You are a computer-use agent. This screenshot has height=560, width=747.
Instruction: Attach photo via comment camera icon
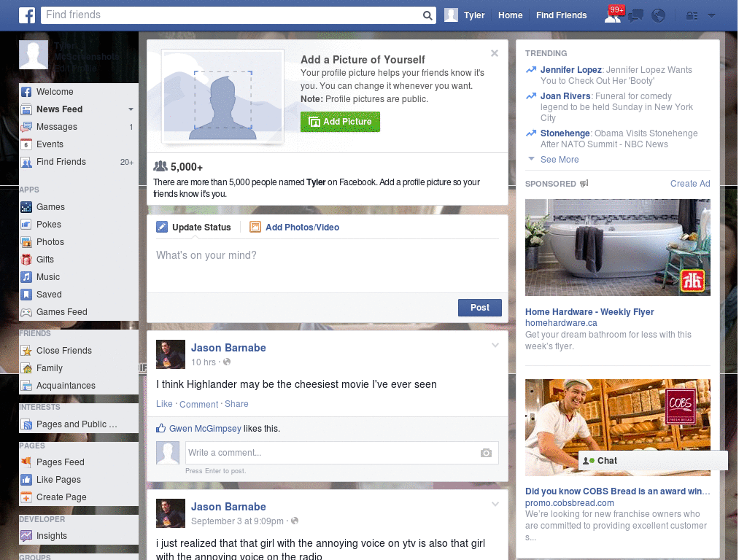486,453
